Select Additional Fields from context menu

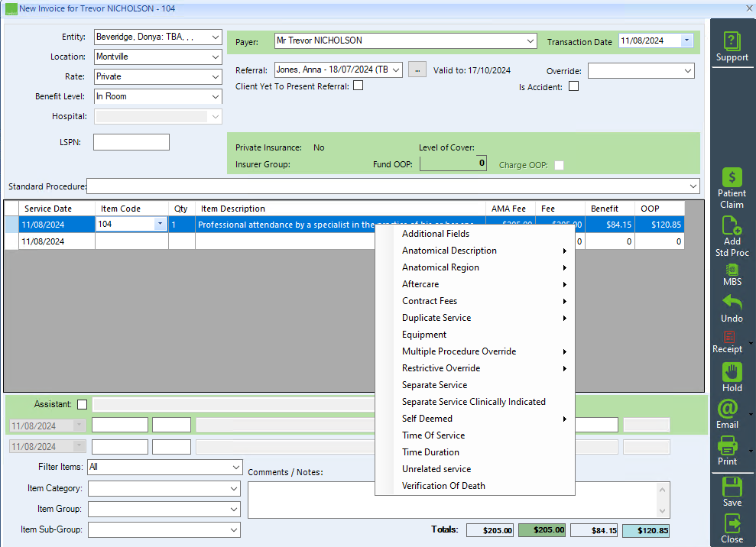click(475, 234)
